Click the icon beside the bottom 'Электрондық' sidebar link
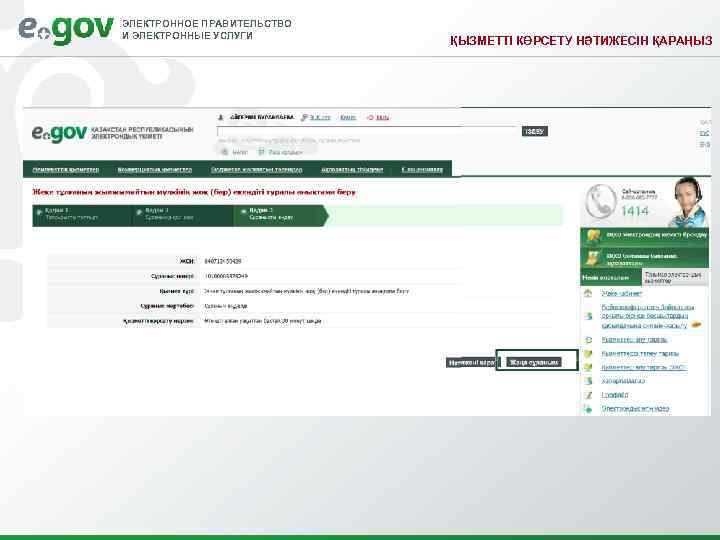Image resolution: width=720 pixels, height=540 pixels. [588, 408]
